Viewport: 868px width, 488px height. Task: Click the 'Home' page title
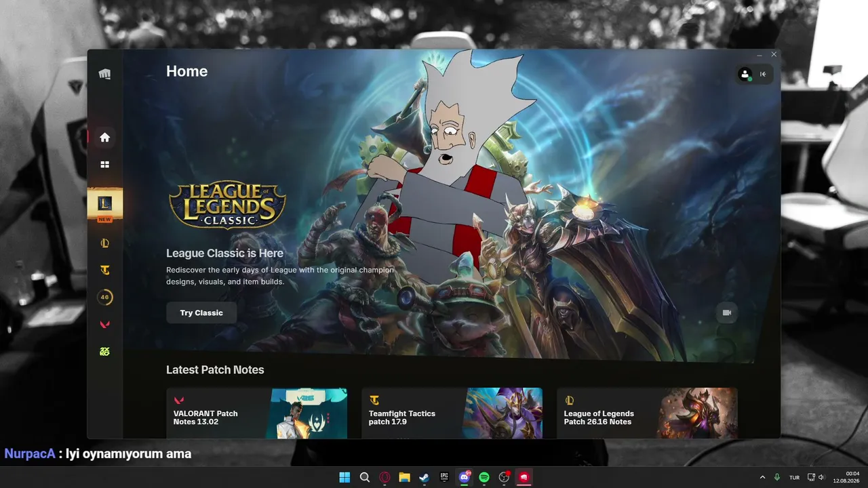click(x=187, y=71)
